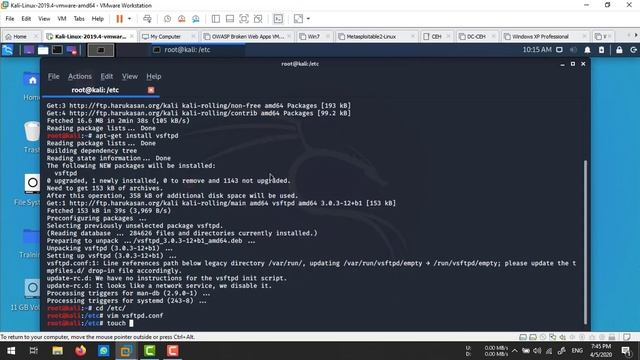Toggle the Kali volume tray icon
This screenshot has width=640, height=360.
(573, 50)
